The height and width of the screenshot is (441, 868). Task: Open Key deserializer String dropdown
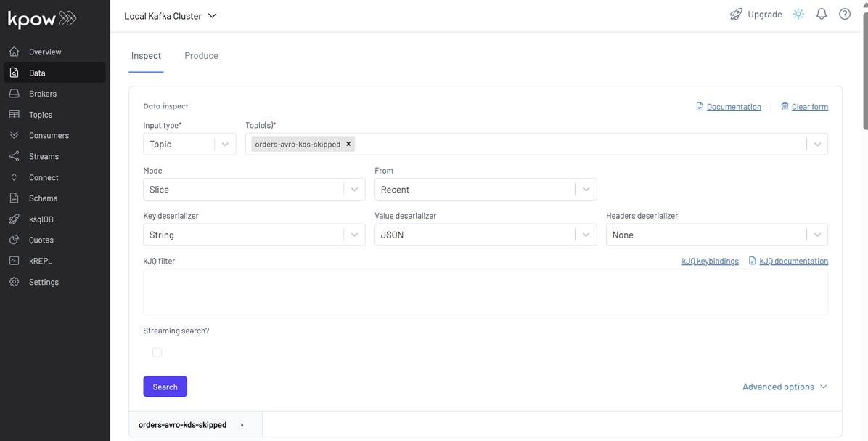point(254,235)
